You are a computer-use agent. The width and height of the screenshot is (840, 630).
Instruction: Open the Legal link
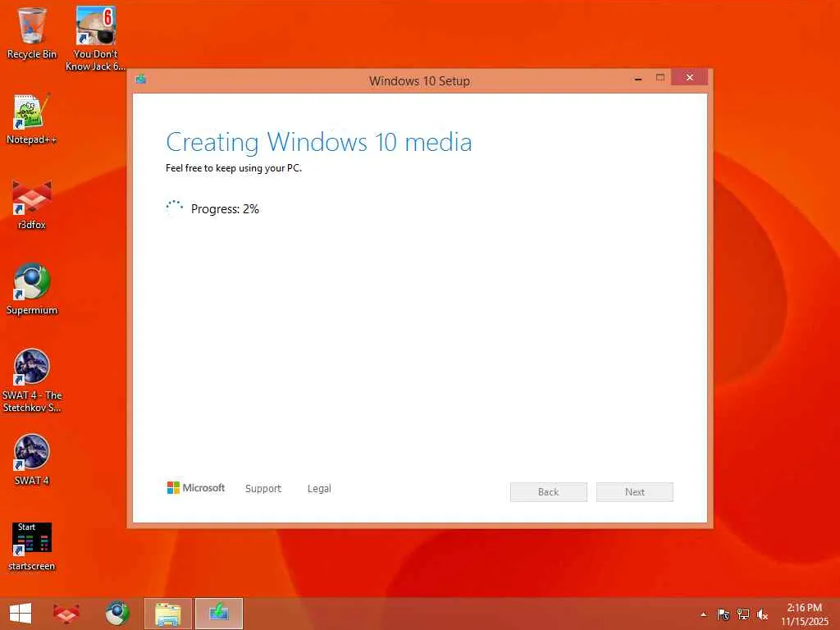pos(319,489)
